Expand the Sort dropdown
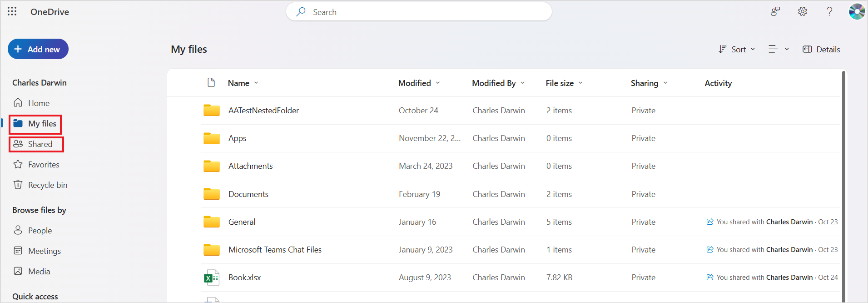The image size is (868, 303). coord(737,50)
